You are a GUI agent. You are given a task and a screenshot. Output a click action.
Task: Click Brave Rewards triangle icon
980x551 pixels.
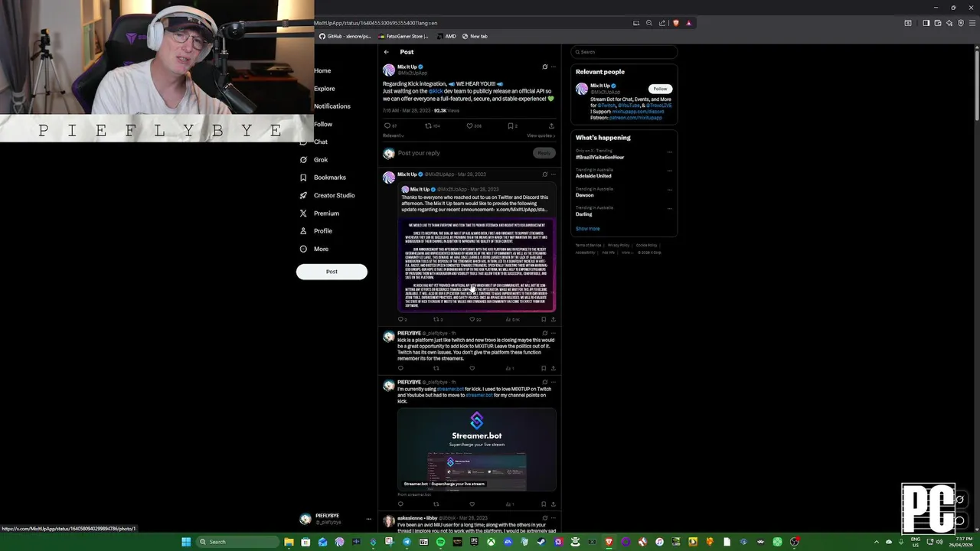click(688, 23)
